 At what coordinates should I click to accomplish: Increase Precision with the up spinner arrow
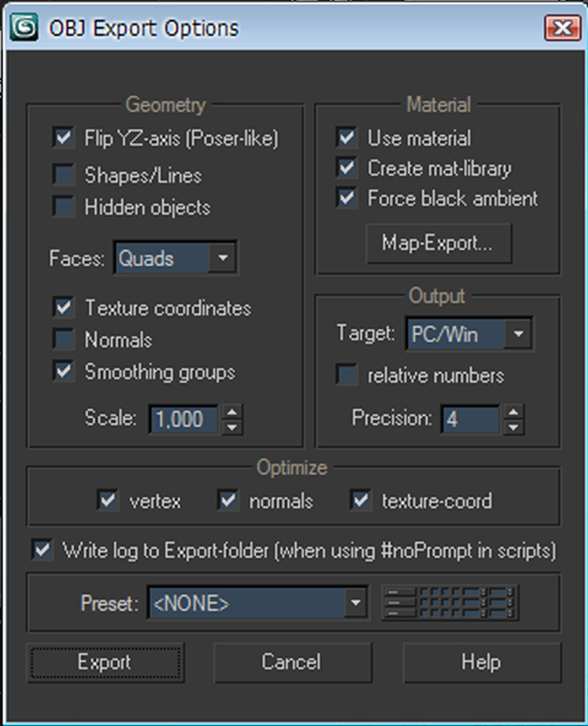(x=513, y=411)
